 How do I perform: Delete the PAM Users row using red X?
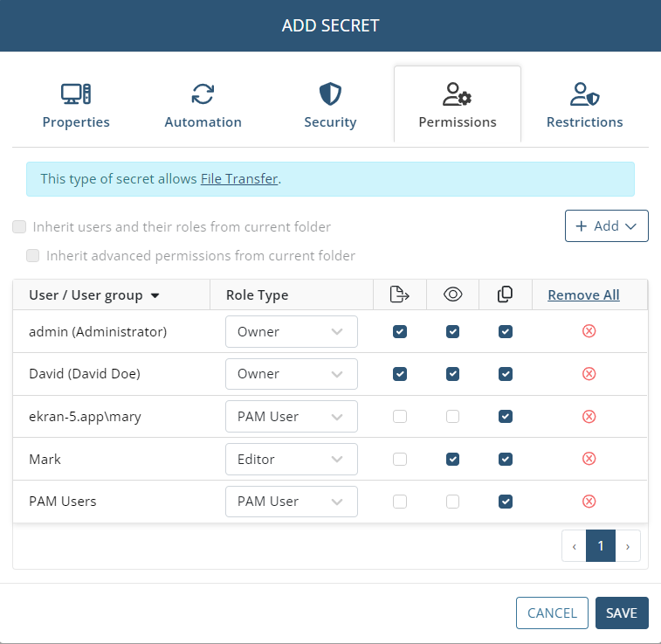point(589,502)
